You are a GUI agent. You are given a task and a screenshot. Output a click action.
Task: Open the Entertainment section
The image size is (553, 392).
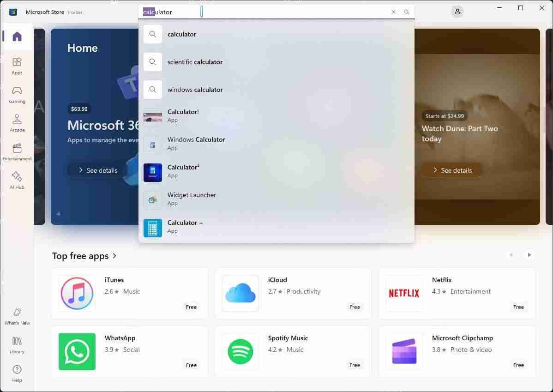pos(17,152)
